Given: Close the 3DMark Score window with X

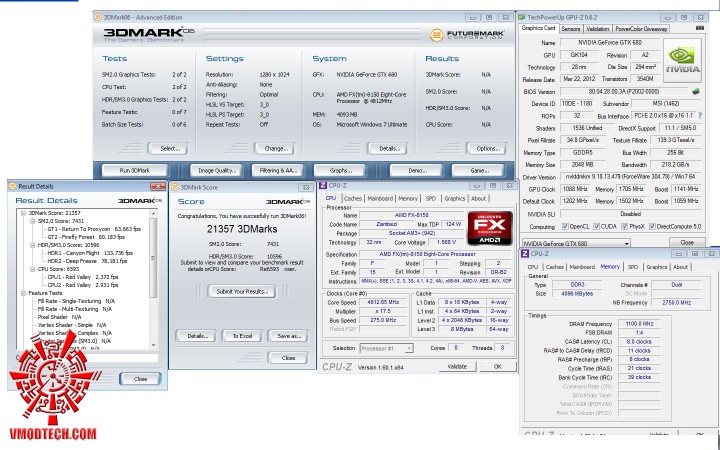Looking at the screenshot, I should click(306, 187).
